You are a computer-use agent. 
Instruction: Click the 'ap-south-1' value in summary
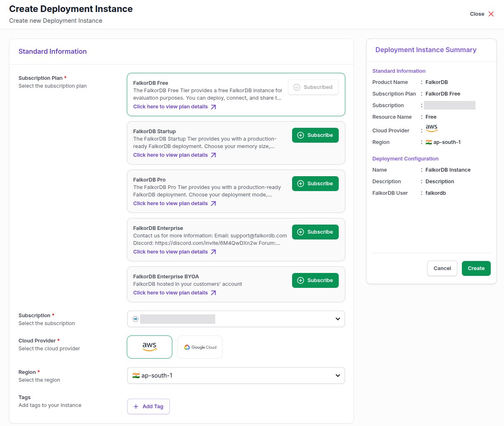447,142
